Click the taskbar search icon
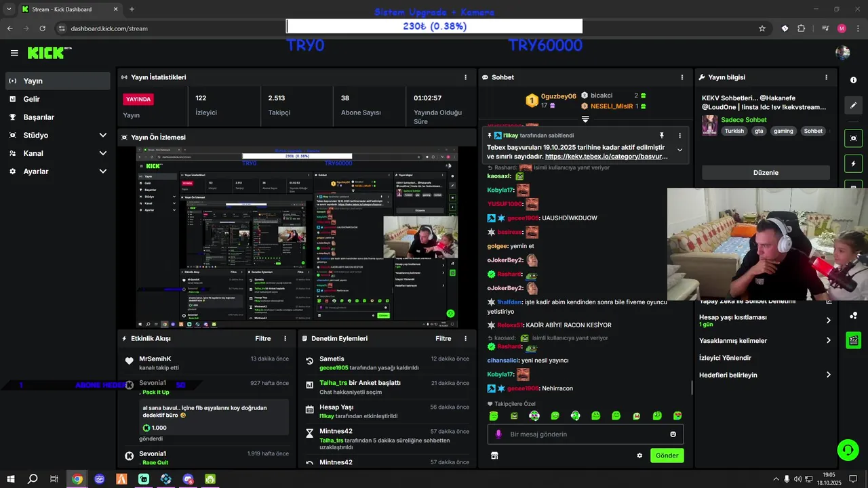868x488 pixels. point(33,479)
